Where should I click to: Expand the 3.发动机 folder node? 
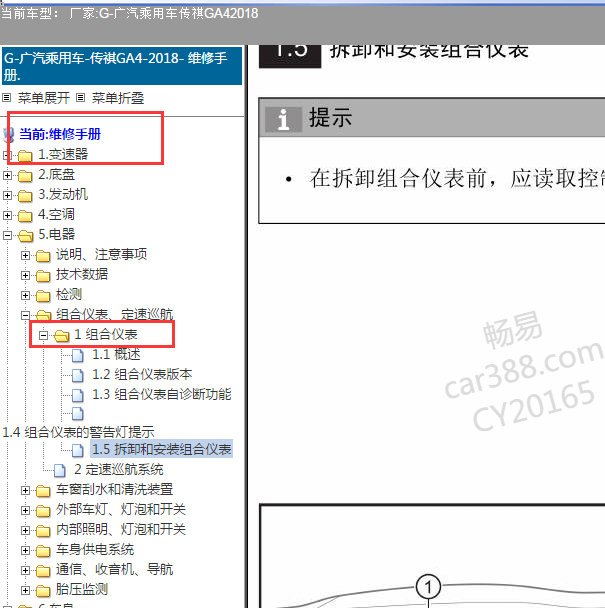pyautogui.click(x=7, y=195)
